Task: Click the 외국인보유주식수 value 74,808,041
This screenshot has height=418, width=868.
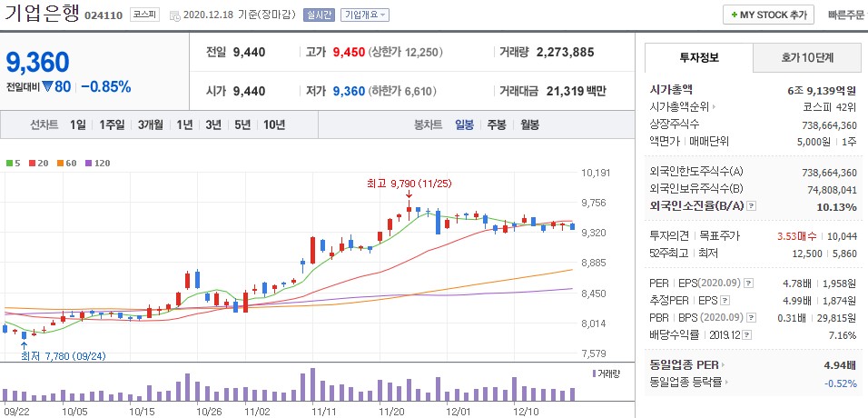Action: 832,190
